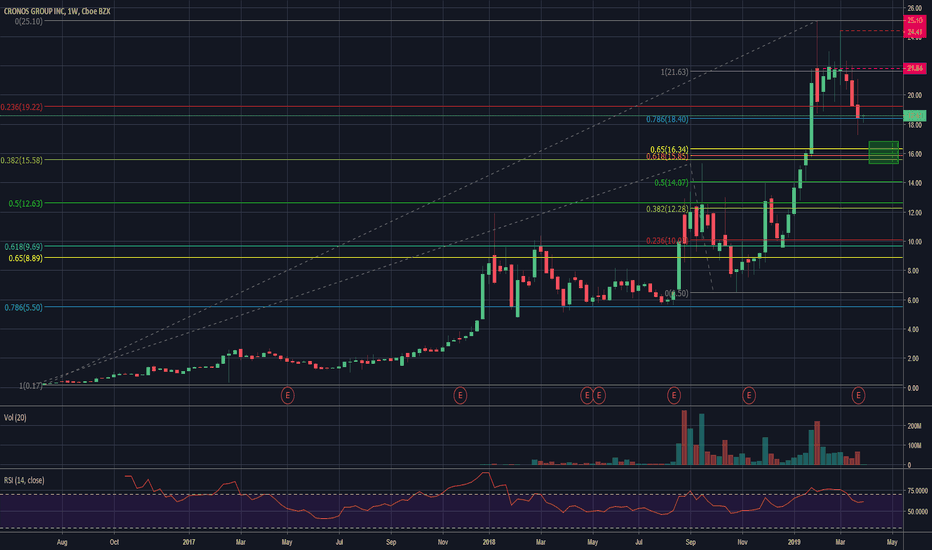This screenshot has height=550, width=932.
Task: Select the 0(6.50) Fibonacci label
Action: coord(676,294)
